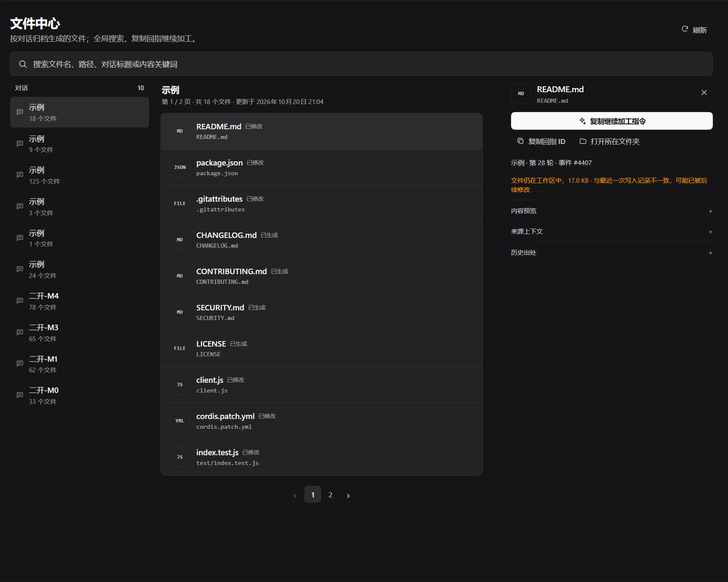Click the 复制回指 ID button
The width and height of the screenshot is (728, 582).
tap(541, 141)
